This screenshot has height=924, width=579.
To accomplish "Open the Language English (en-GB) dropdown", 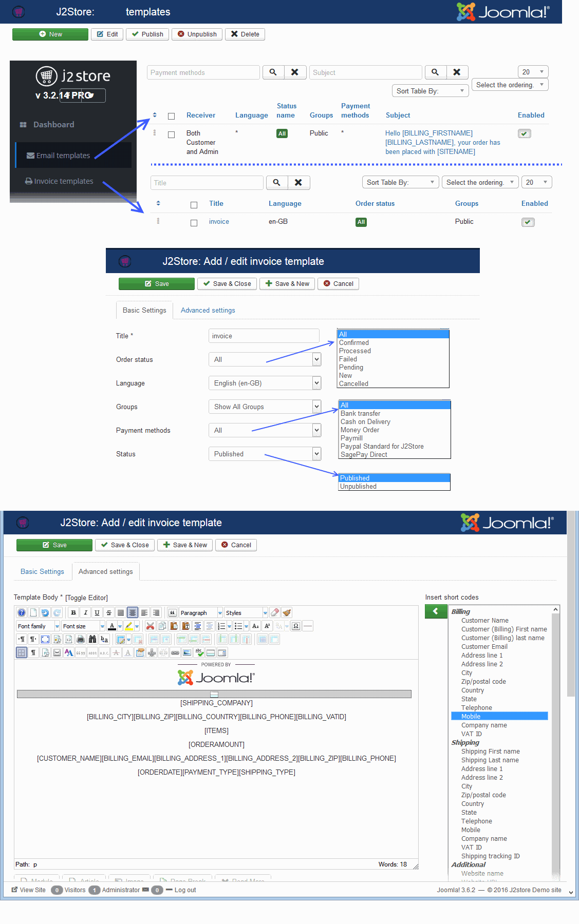I will 265,383.
